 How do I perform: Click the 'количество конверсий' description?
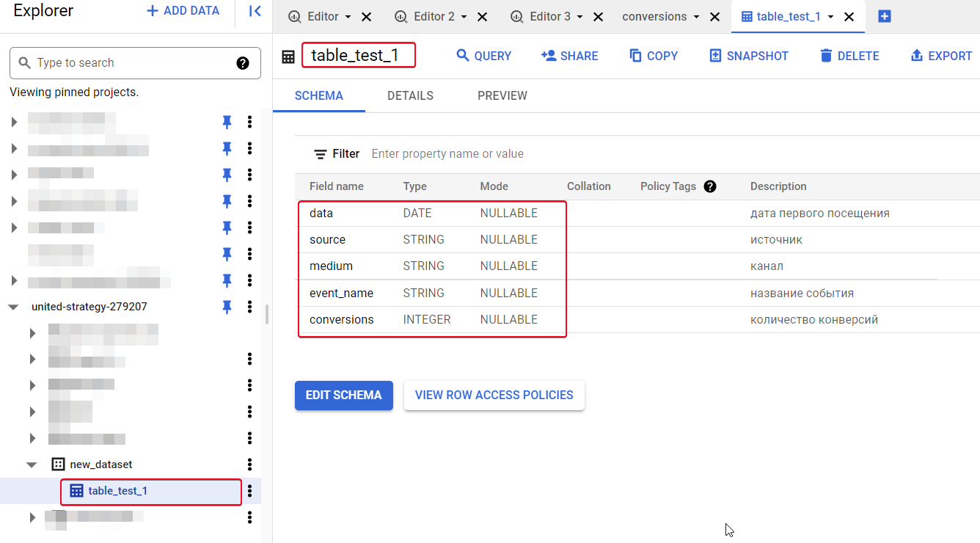[x=814, y=320]
